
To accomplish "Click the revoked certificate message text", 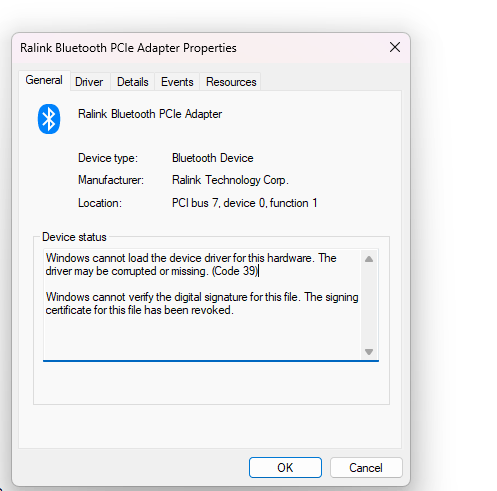I will tap(202, 303).
